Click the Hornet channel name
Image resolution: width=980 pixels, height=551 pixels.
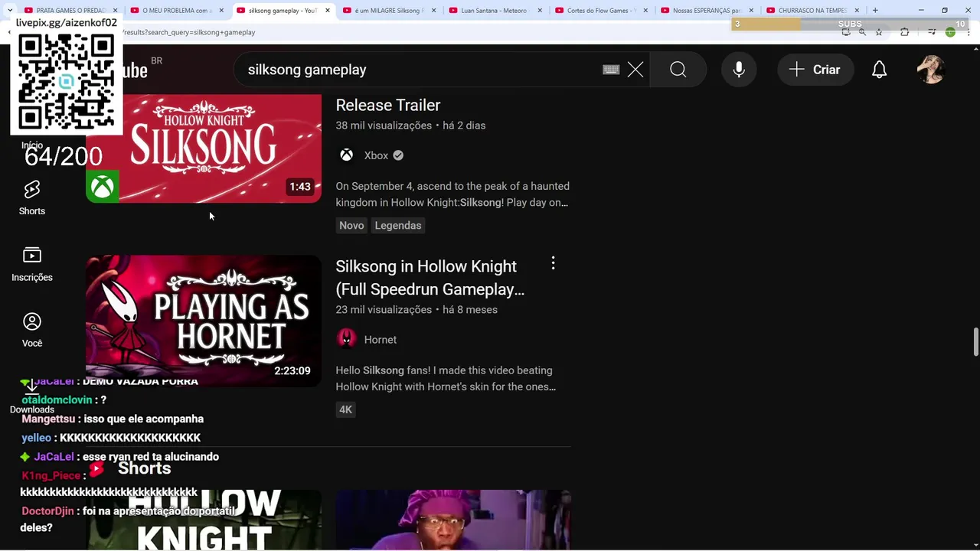tap(381, 340)
